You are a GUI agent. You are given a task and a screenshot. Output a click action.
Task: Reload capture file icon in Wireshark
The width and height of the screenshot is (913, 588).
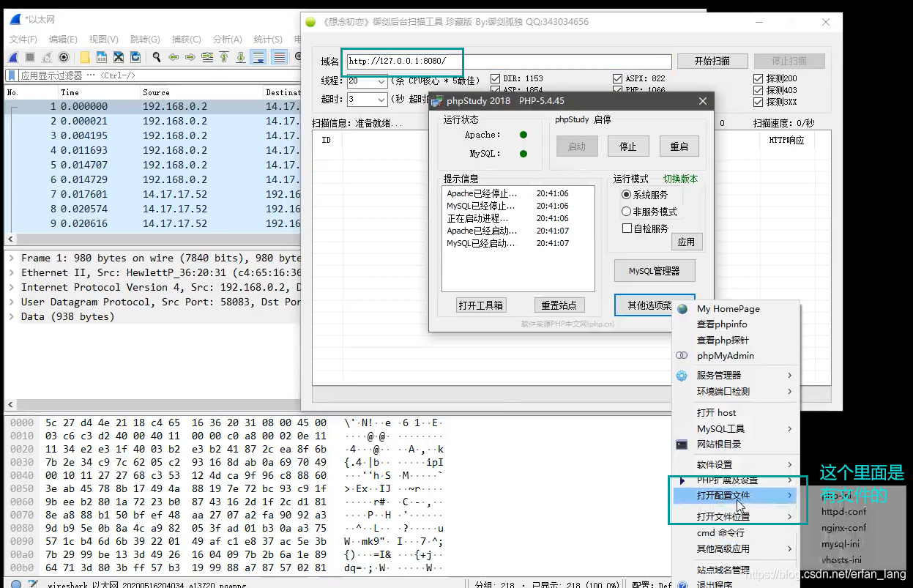click(135, 56)
